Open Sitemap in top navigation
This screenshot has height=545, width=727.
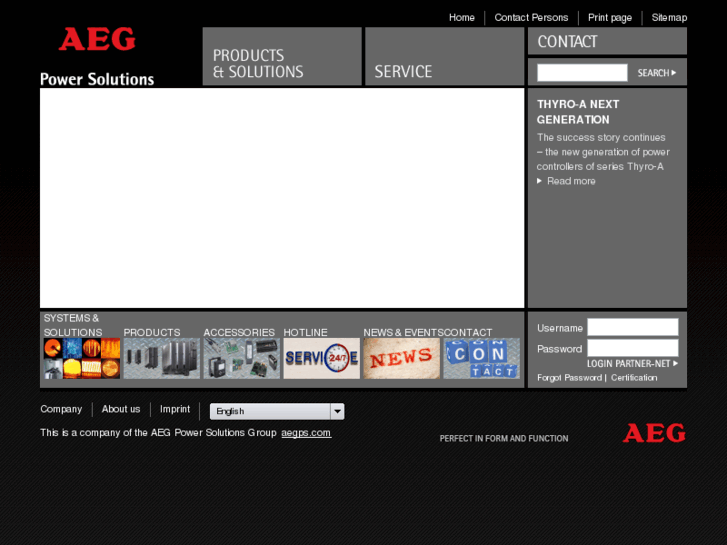point(669,18)
